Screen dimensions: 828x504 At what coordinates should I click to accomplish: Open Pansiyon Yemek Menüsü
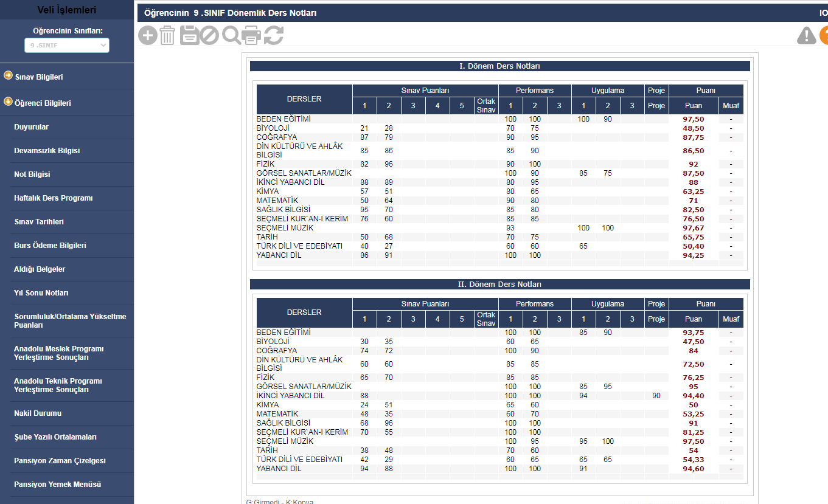tap(58, 485)
